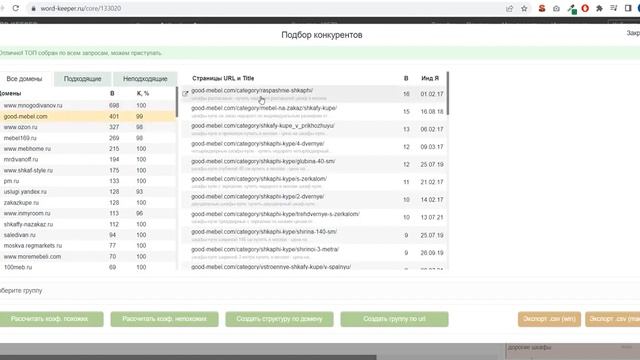640x360 pixels.
Task: Open URL shkafy-kupe_v_prikhozhuyu/
Action: [x=262, y=125]
